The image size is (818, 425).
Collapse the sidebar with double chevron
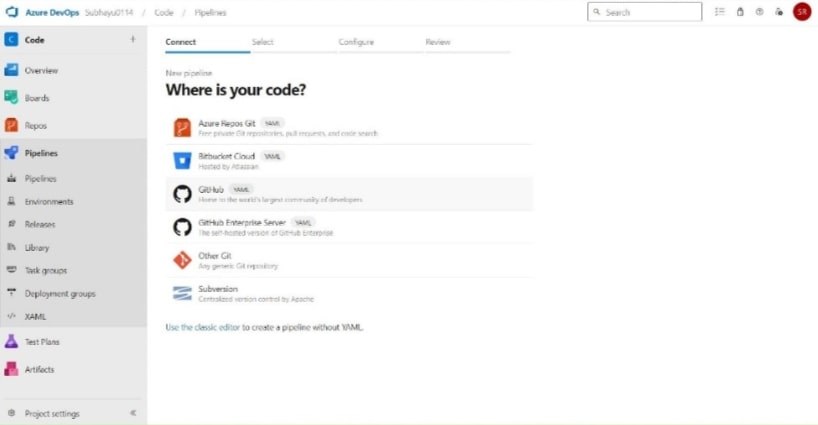[x=133, y=413]
